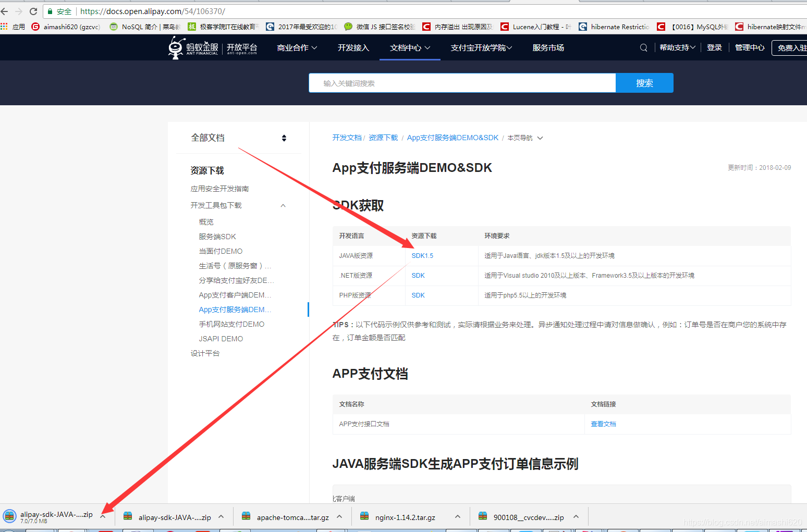The width and height of the screenshot is (807, 532).
Task: Click App支付服务端DEMO&SDK breadcrumb
Action: pyautogui.click(x=453, y=138)
